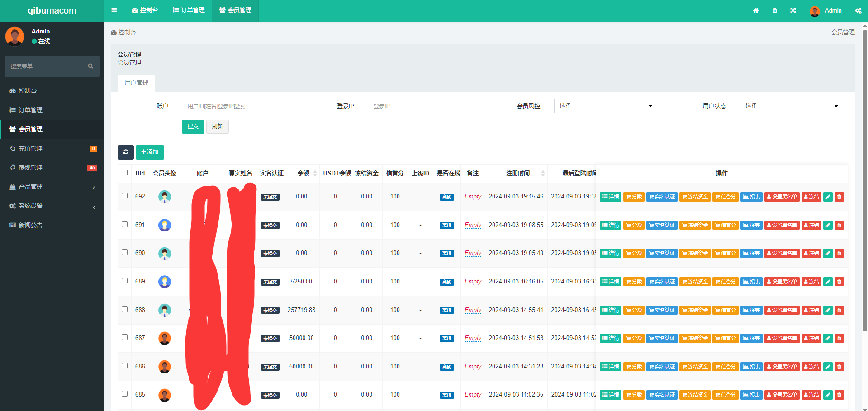Go to 提现管理 in sidebar
Viewport: 868px width, 411px height.
tap(52, 167)
